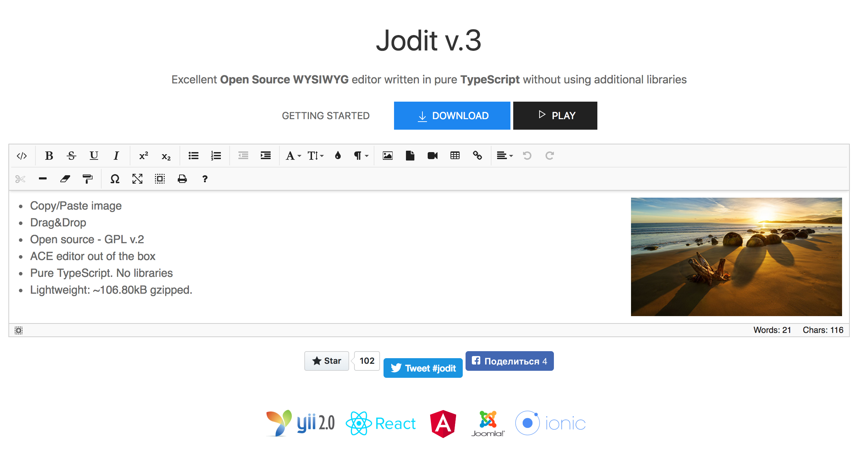Insert an unordered bullet list

(193, 156)
